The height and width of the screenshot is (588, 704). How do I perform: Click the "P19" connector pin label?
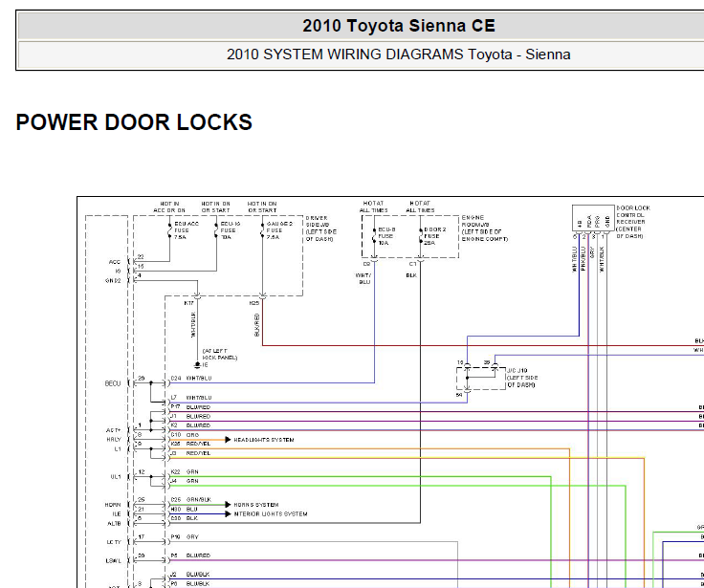175,536
